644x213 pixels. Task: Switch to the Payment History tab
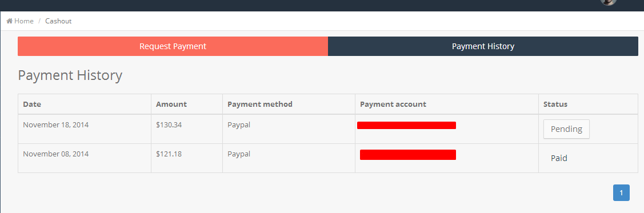point(483,46)
